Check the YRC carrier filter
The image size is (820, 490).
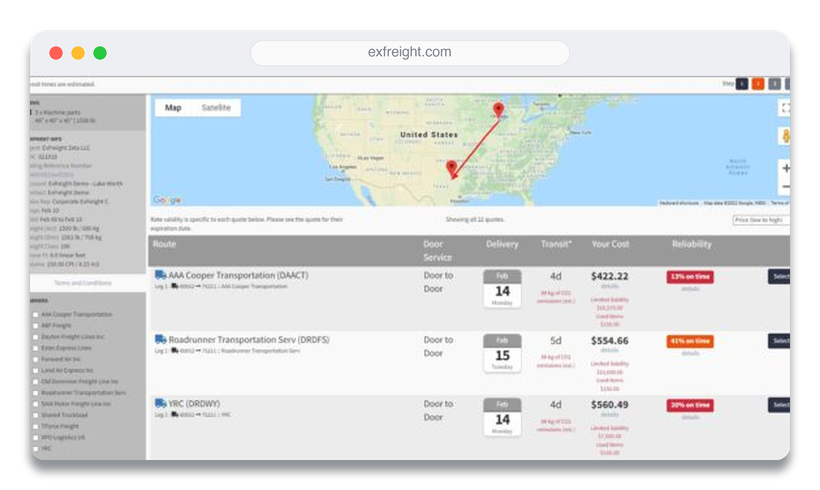(x=36, y=449)
